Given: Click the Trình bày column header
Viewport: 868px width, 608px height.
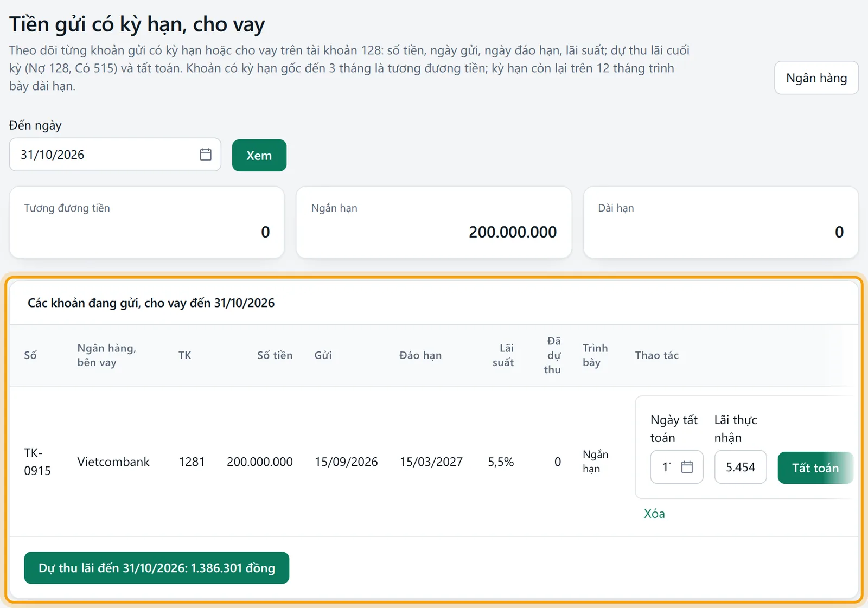Looking at the screenshot, I should [x=595, y=355].
